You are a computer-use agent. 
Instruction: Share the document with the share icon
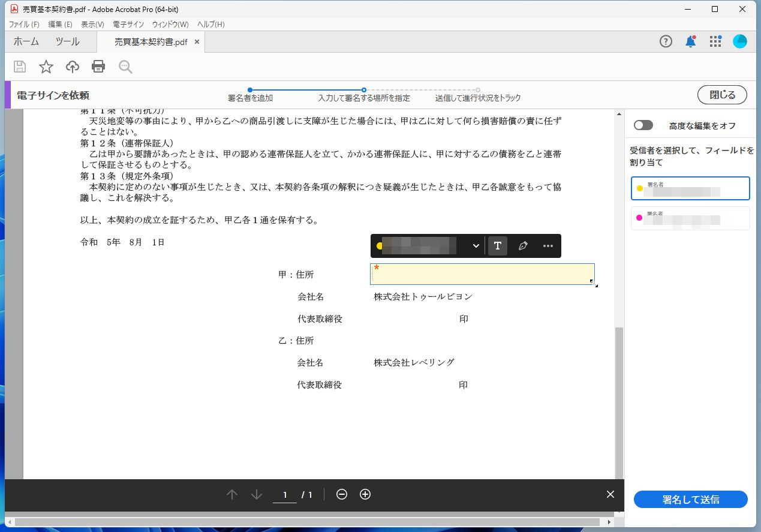click(72, 67)
